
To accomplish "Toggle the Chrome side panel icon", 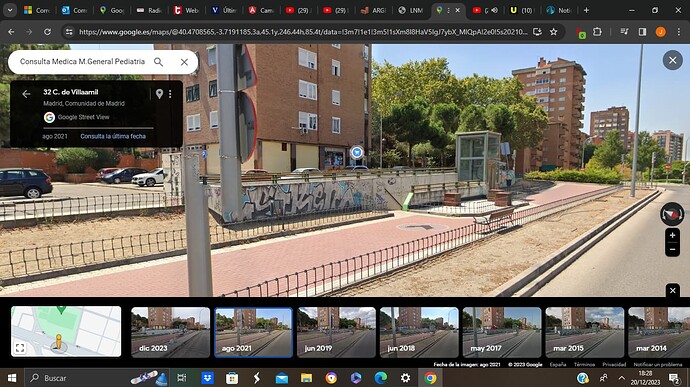I will (642, 32).
